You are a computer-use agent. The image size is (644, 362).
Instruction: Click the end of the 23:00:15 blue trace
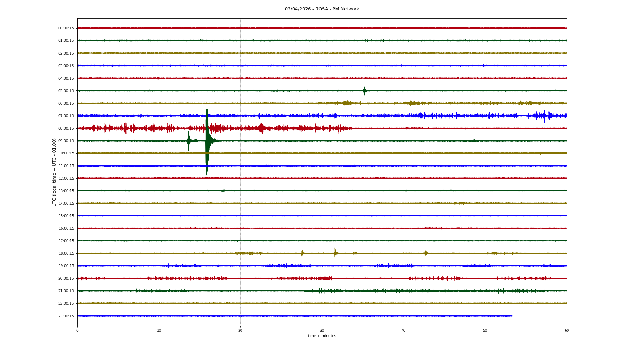(512, 316)
